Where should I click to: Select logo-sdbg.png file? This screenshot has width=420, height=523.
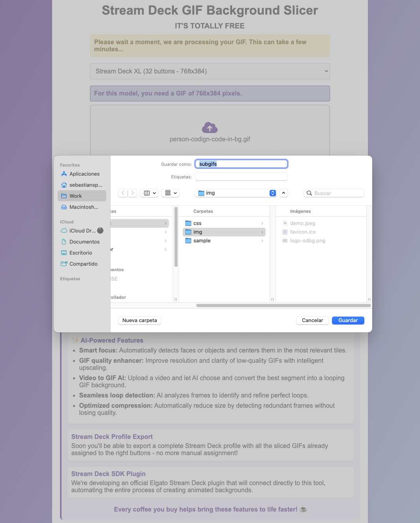point(304,241)
